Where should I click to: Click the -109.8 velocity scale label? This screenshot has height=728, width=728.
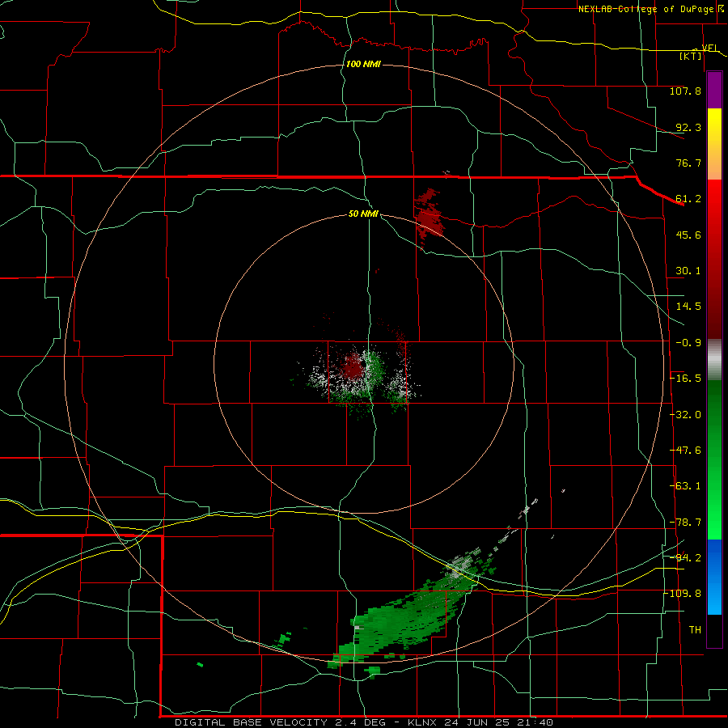point(684,594)
